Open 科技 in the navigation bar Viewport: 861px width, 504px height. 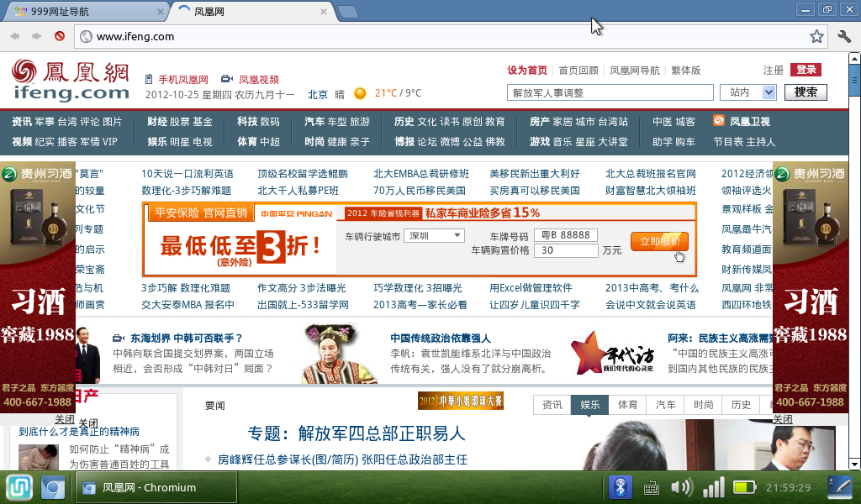click(x=247, y=121)
